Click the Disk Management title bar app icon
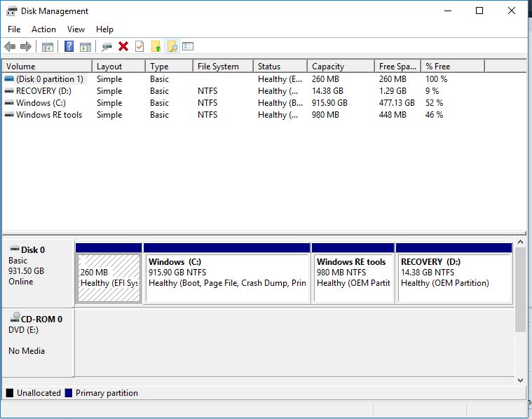532x419 pixels. (x=11, y=11)
